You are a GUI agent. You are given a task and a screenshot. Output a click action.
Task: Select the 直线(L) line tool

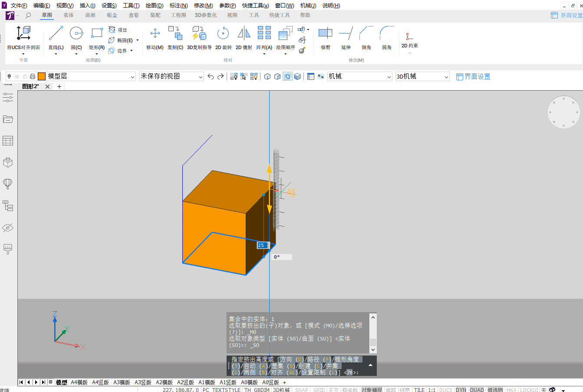tap(56, 37)
